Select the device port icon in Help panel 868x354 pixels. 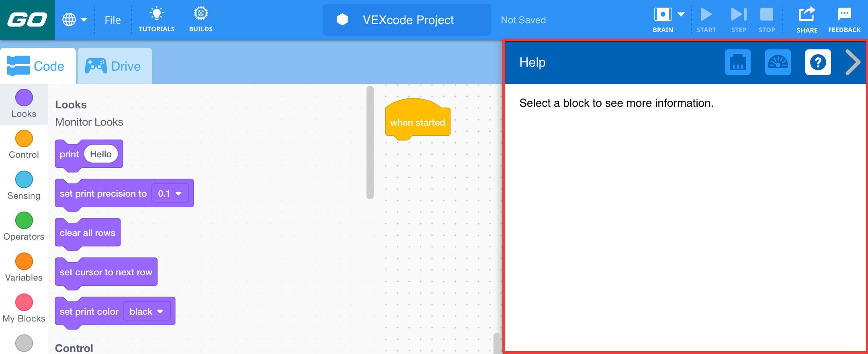point(739,62)
